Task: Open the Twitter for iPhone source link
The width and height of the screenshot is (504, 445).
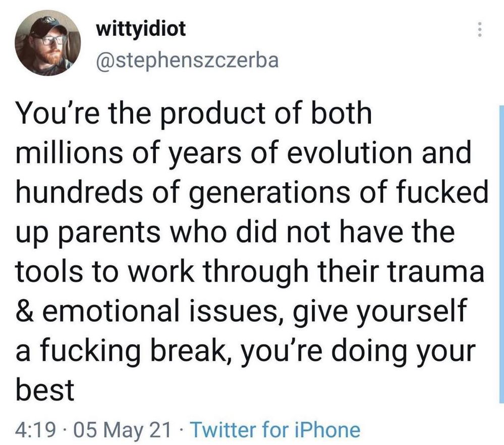Action: [x=275, y=430]
